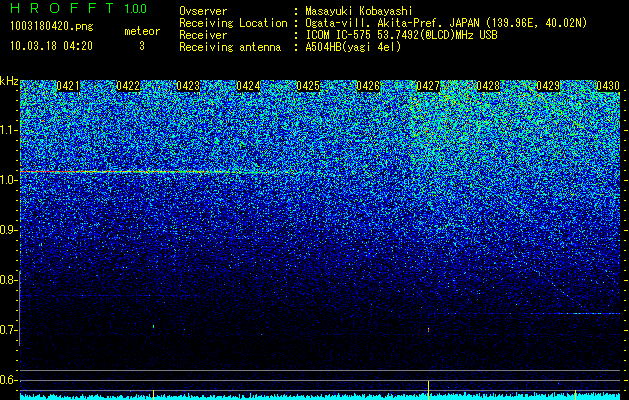
Task: Click the 0.7 kHz axis label
Action: (x=9, y=330)
